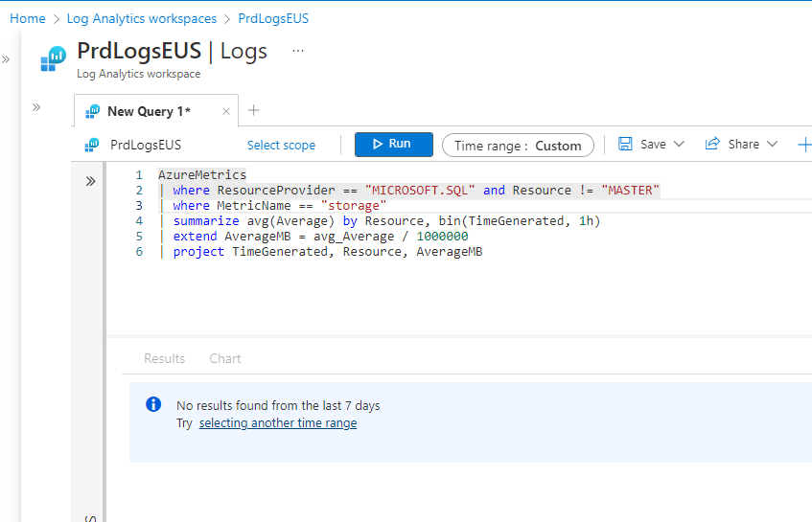Screen dimensions: 812x522
Task: Click the PrdLogsEUS scope name
Action: 146,145
